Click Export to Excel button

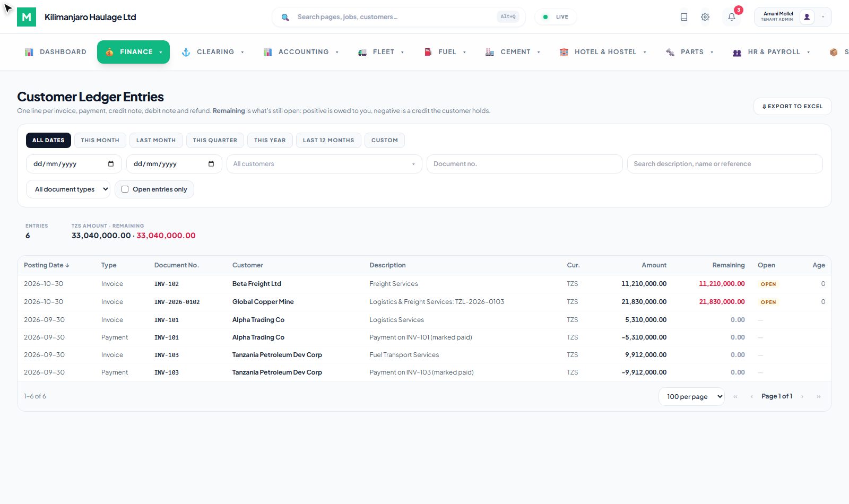[x=792, y=106]
